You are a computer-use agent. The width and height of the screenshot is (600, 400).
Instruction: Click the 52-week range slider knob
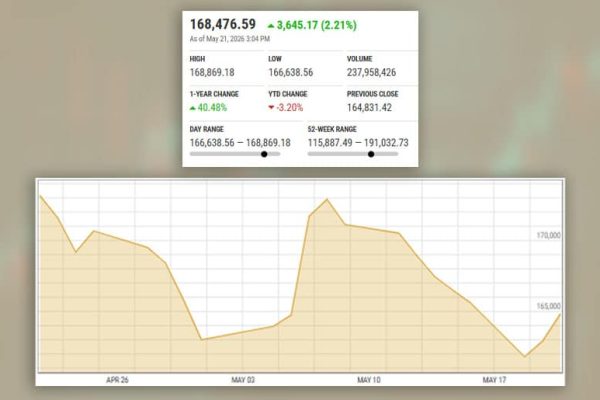point(371,154)
